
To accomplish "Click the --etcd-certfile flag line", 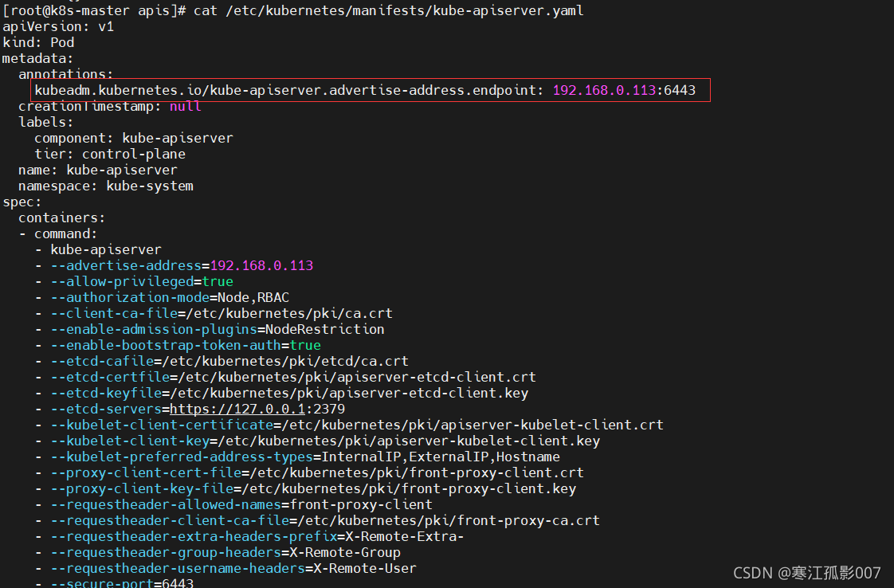I will 285,378.
